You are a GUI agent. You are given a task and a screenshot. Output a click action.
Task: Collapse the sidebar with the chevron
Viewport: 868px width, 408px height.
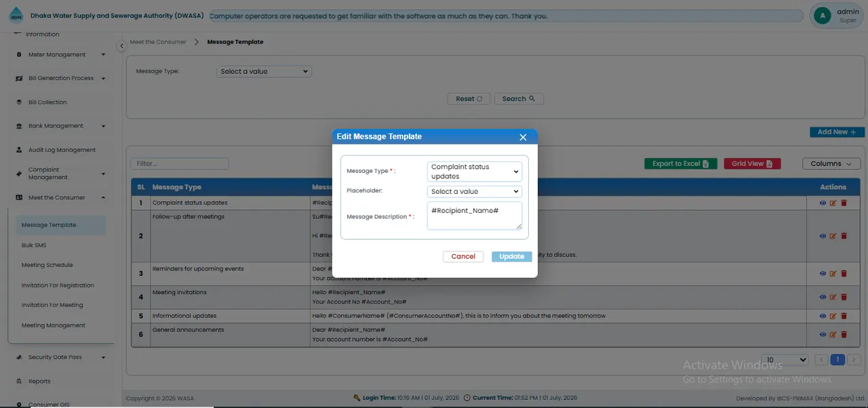121,46
